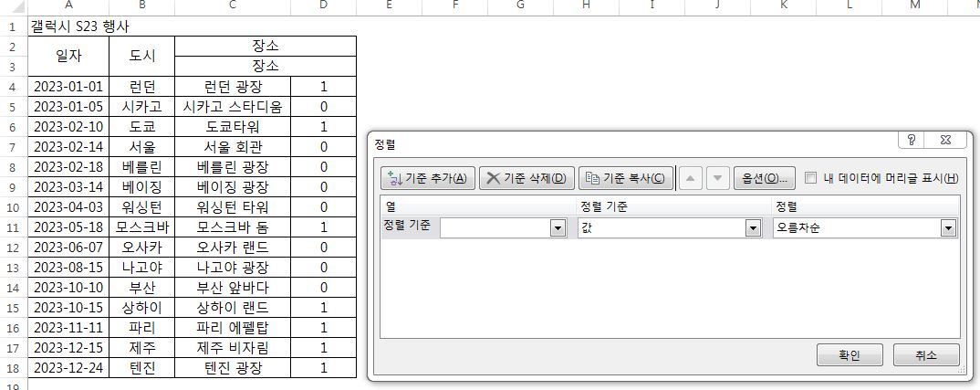Click the cell 제주 비자림
This screenshot has height=390, width=980.
click(x=233, y=347)
